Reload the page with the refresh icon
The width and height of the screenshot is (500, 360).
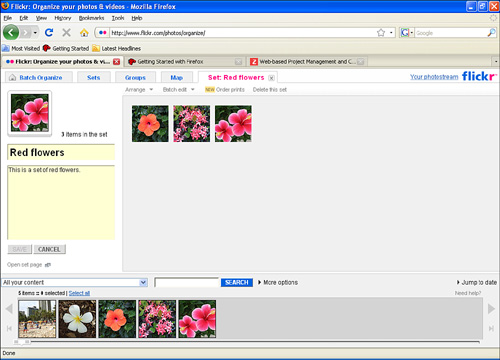49,32
